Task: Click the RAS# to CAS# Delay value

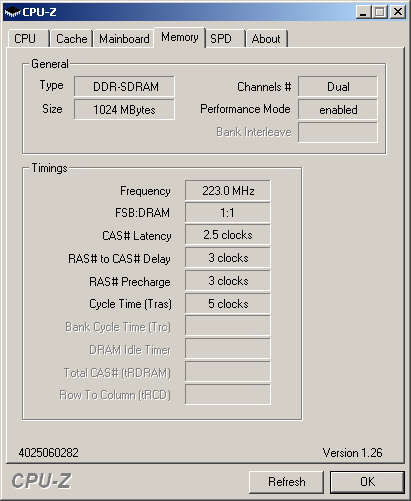Action: click(228, 258)
